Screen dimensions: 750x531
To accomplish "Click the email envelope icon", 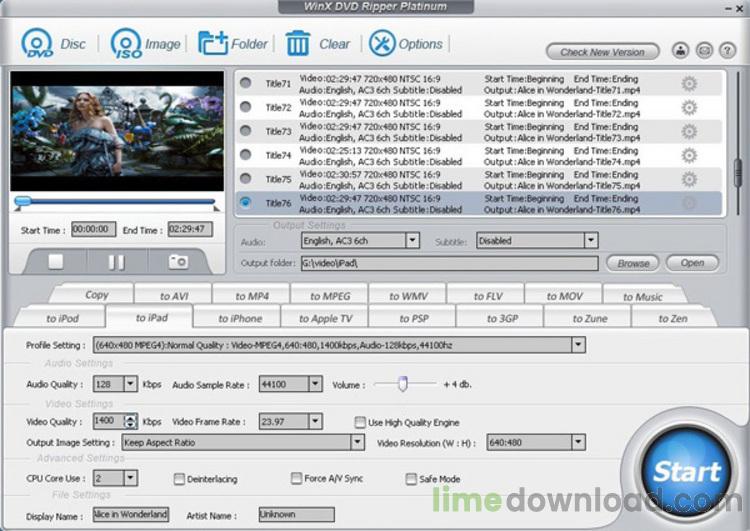I will (x=704, y=50).
